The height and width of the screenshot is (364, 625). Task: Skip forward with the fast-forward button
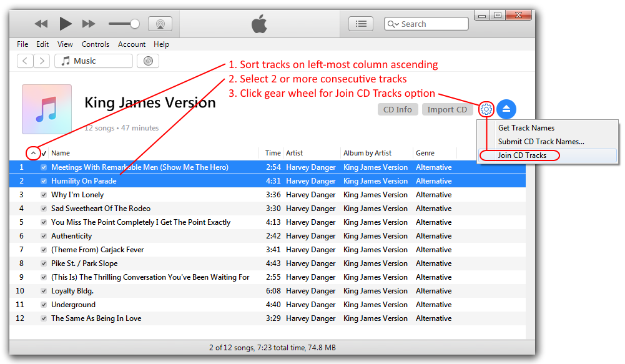coord(89,24)
